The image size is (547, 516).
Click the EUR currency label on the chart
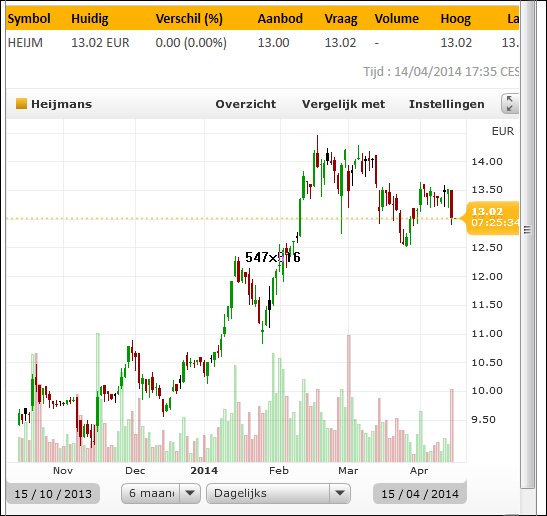click(503, 131)
